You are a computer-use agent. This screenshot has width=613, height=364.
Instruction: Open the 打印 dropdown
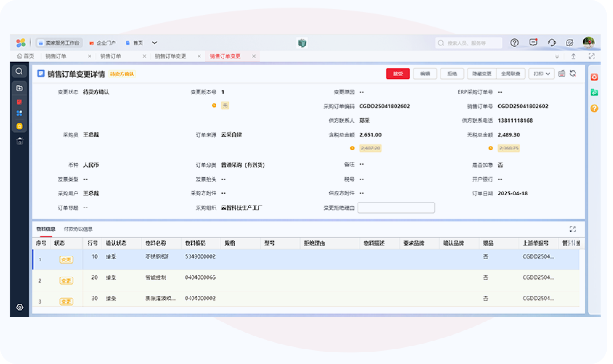(x=541, y=74)
